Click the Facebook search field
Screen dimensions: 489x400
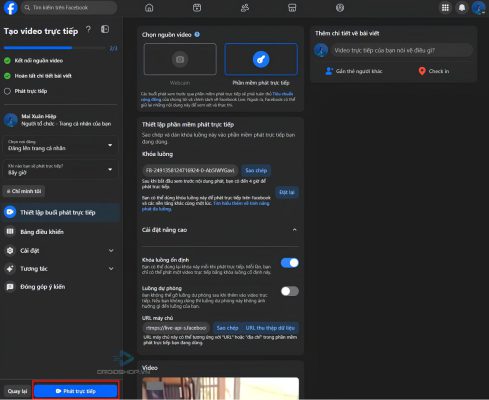(x=69, y=7)
